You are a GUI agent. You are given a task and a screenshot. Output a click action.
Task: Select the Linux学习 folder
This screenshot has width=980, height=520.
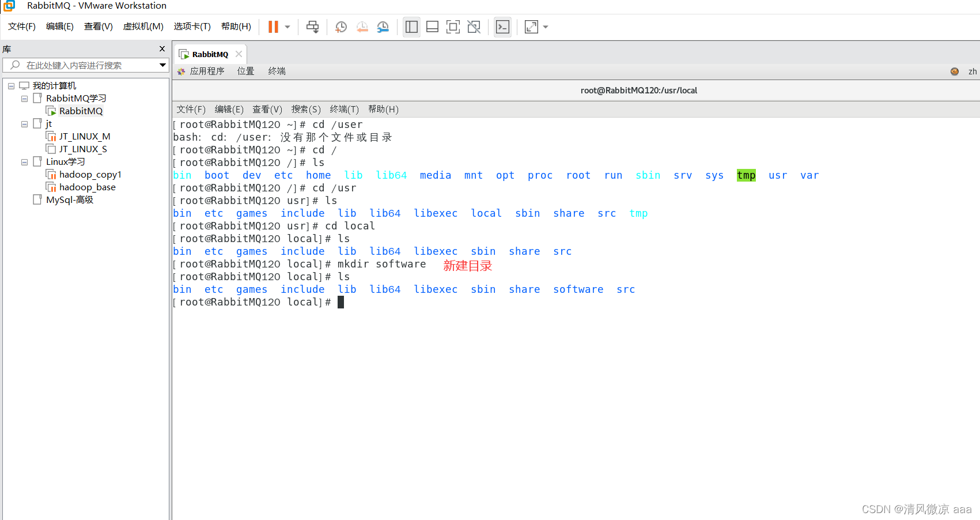tap(66, 162)
